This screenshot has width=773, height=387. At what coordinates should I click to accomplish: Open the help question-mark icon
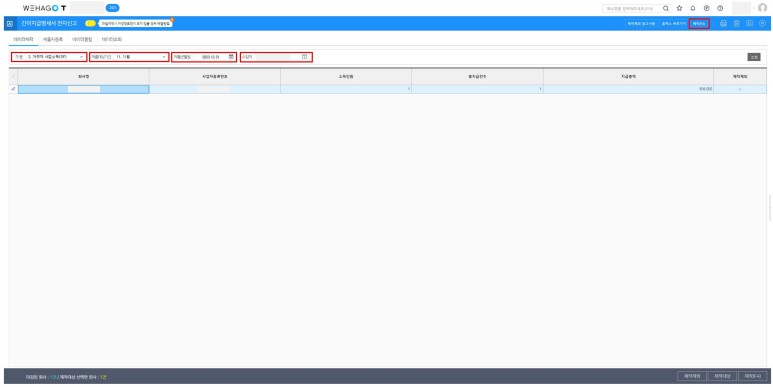tap(720, 8)
